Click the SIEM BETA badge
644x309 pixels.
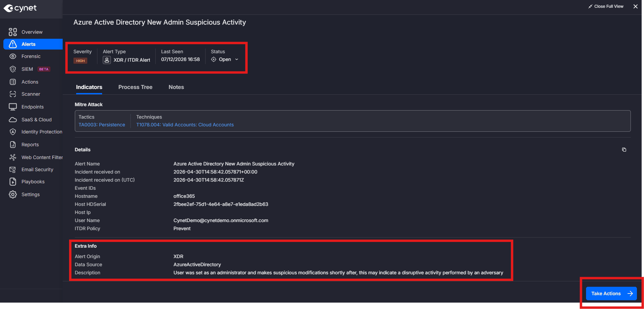(x=44, y=69)
